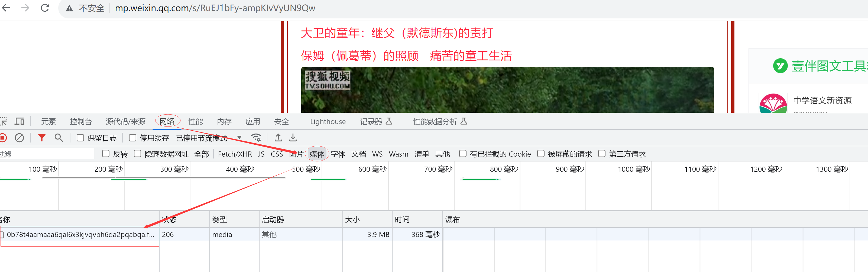
Task: Tick the 有已拦截的 Cookie checkbox
Action: [463, 154]
